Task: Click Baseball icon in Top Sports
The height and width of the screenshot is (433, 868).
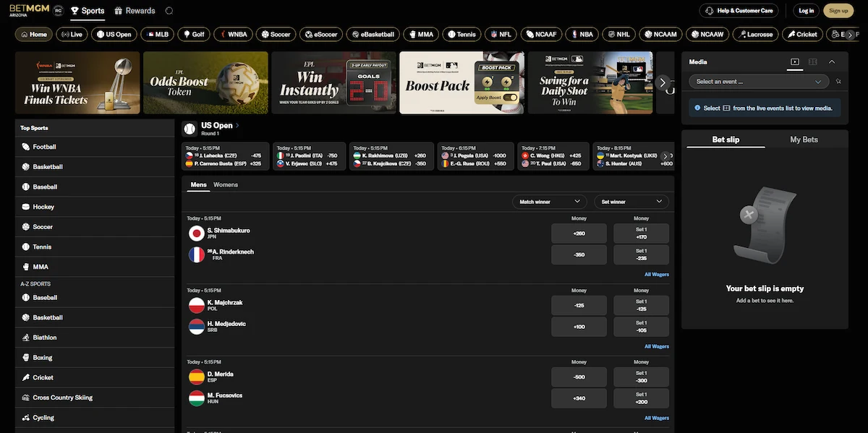Action: (25, 187)
